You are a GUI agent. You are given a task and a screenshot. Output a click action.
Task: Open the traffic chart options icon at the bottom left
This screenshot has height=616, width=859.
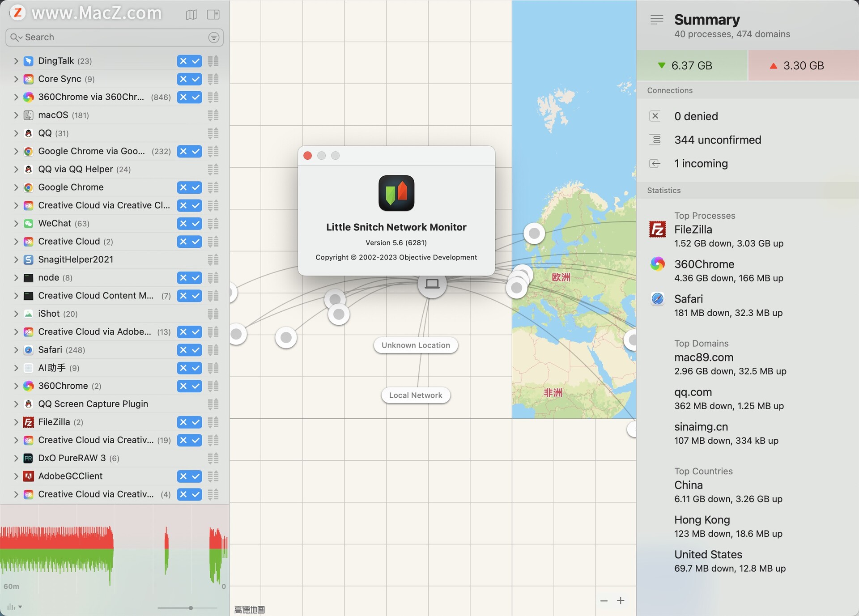(14, 607)
